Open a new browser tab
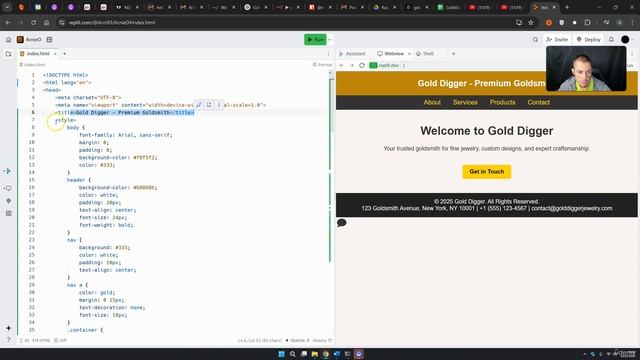 click(x=567, y=7)
